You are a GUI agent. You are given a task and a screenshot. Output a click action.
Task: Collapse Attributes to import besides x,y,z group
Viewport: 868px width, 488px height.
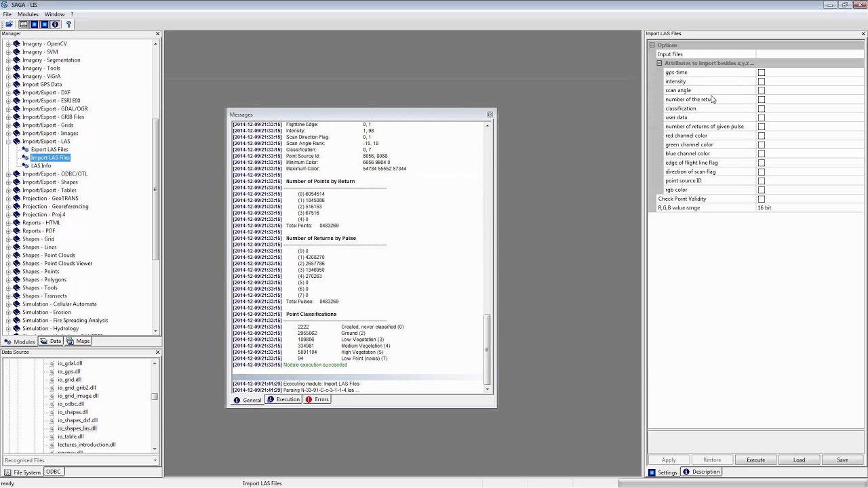click(659, 63)
